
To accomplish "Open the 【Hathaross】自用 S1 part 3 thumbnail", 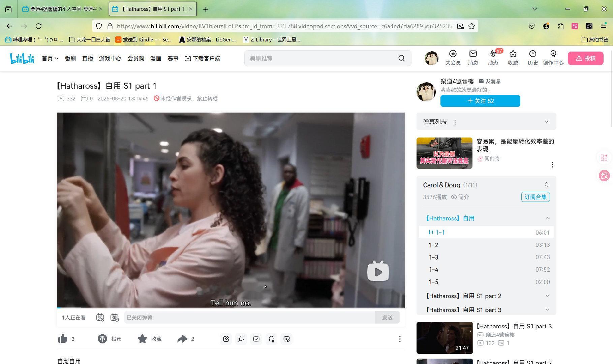I will (445, 338).
